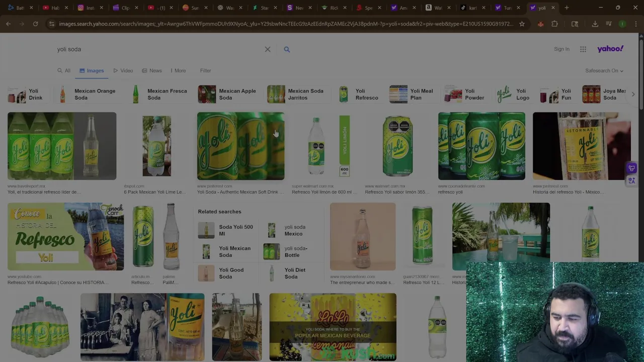This screenshot has width=644, height=362.
Task: Open the All search results tab
Action: pos(64,70)
